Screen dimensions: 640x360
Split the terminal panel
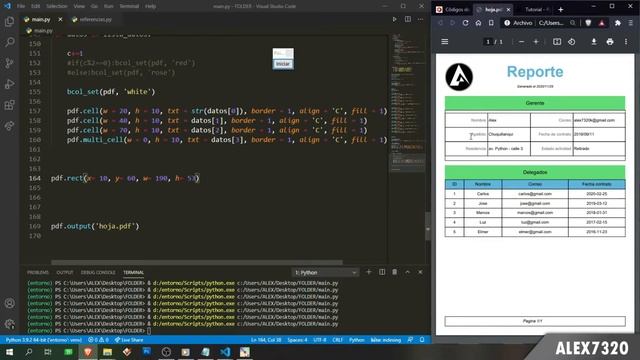tap(382, 272)
